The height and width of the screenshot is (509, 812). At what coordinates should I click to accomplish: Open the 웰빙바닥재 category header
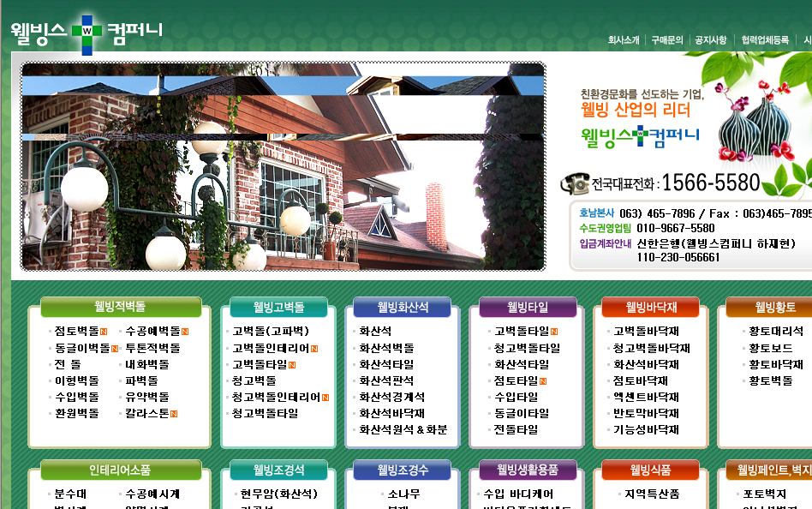tap(651, 307)
